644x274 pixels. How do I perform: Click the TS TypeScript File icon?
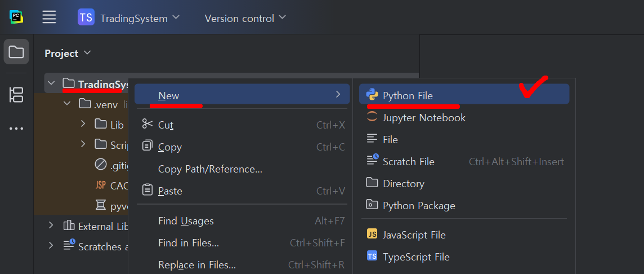[372, 256]
